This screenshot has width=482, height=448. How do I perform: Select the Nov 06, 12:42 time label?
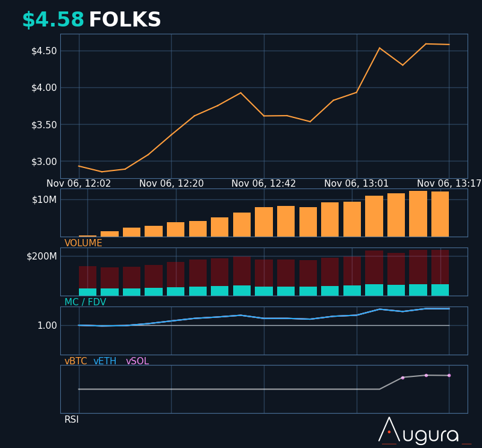click(264, 184)
